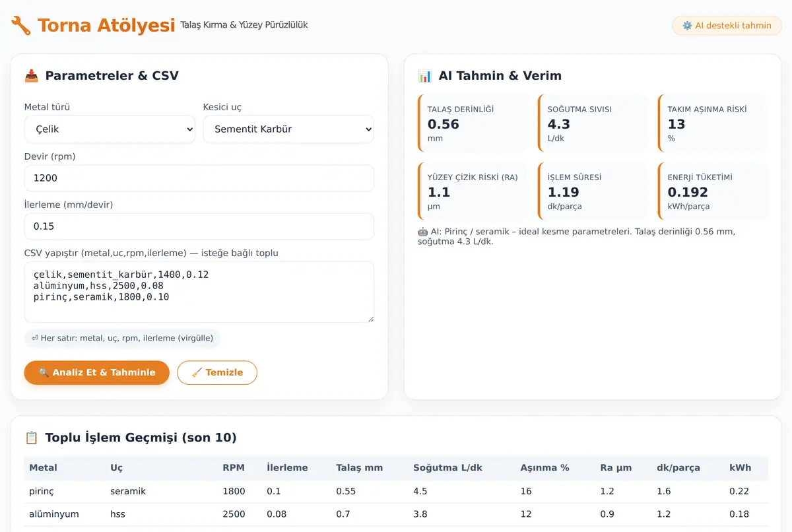Click the AI destekli tahmin badge
792x532 pixels.
point(727,26)
